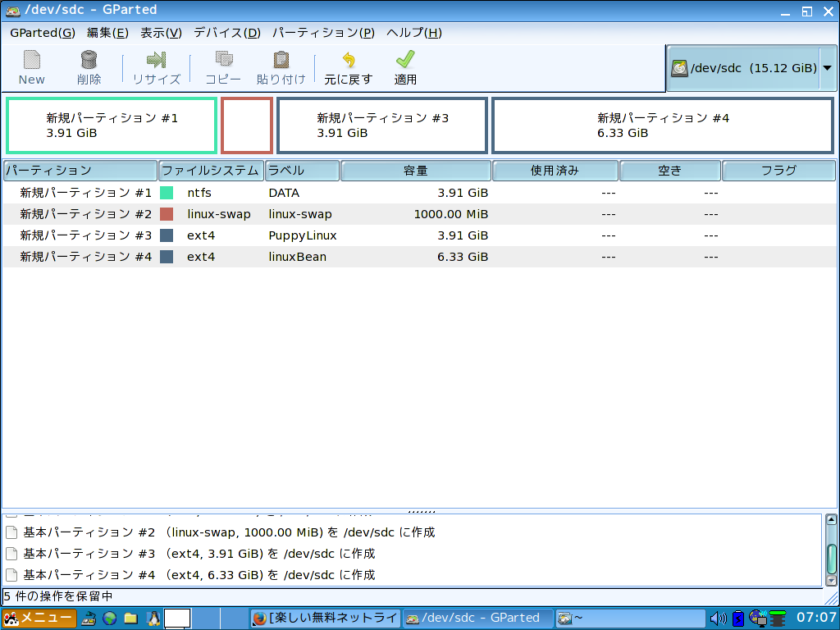Click operations list scrollbar down arrow
The height and width of the screenshot is (630, 840).
(831, 581)
